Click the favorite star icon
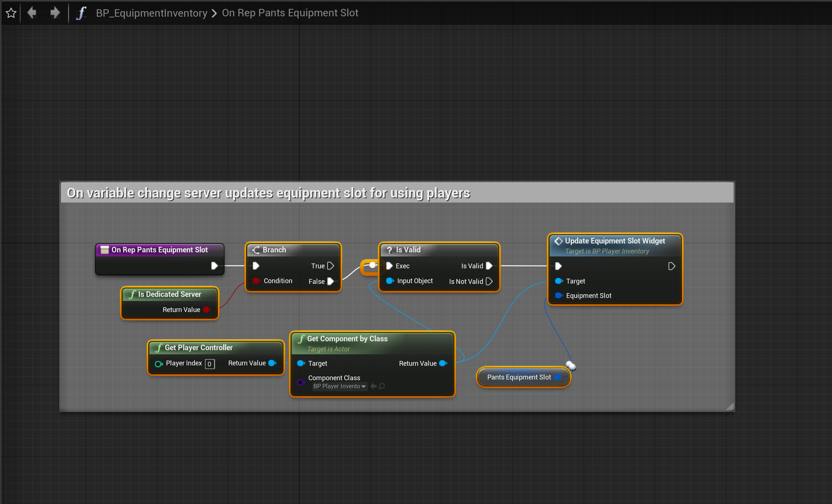Screen dimensions: 832x504 pos(11,13)
